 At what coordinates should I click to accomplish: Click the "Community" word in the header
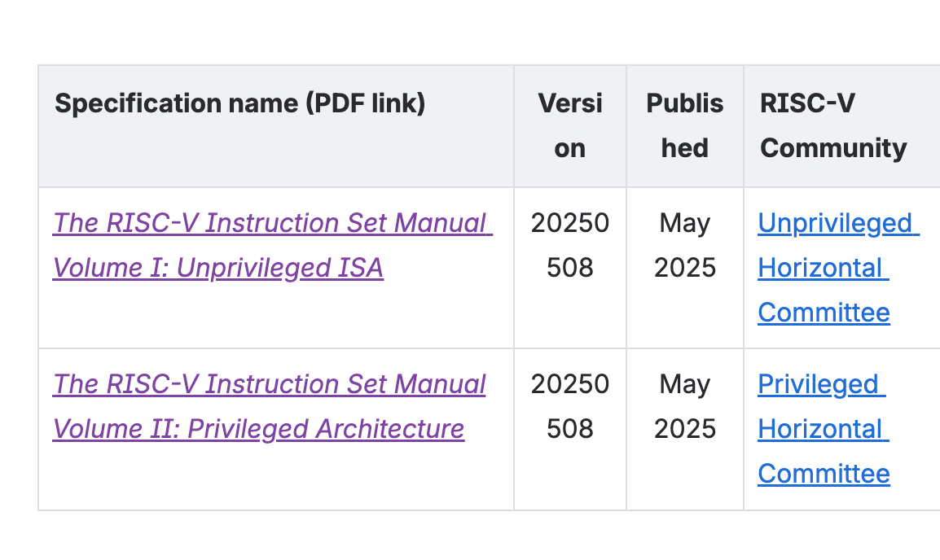(833, 148)
